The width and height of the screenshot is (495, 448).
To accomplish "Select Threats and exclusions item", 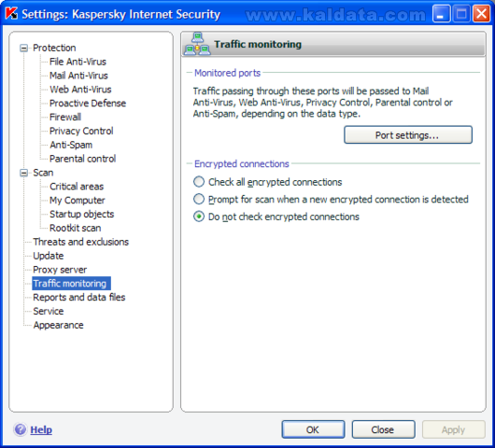I will 81,242.
